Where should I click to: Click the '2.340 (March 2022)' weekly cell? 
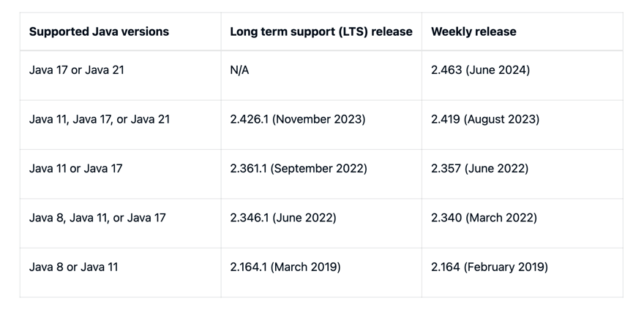(x=484, y=218)
